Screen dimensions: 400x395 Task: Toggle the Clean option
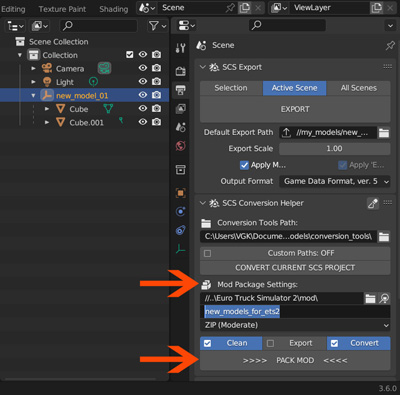coord(231,343)
